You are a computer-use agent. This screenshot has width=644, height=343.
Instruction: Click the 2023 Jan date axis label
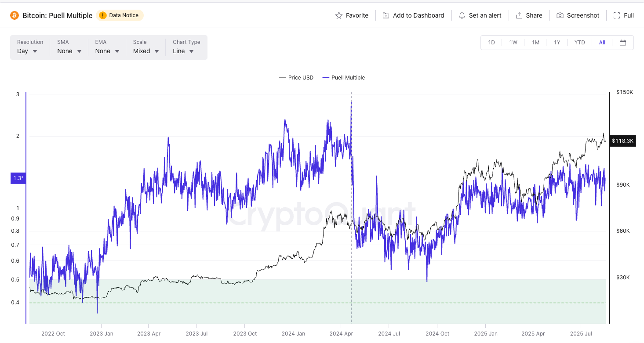[x=102, y=334]
